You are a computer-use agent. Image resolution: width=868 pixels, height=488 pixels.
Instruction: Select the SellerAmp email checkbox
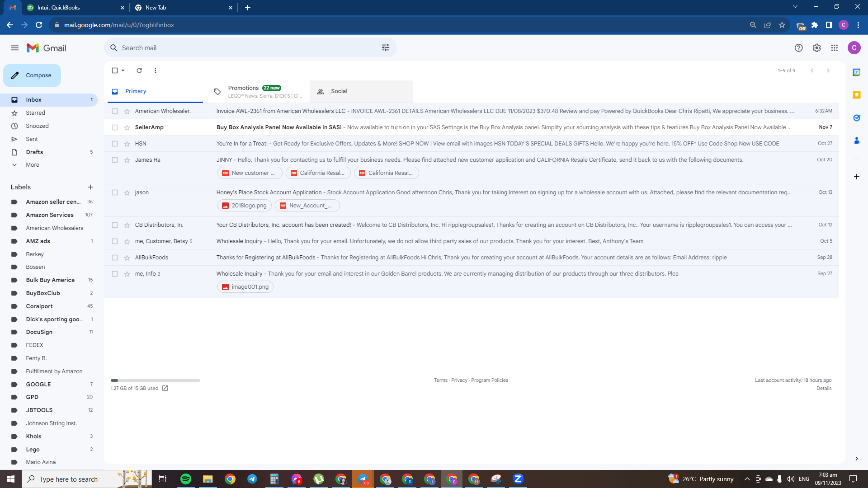[x=115, y=127]
